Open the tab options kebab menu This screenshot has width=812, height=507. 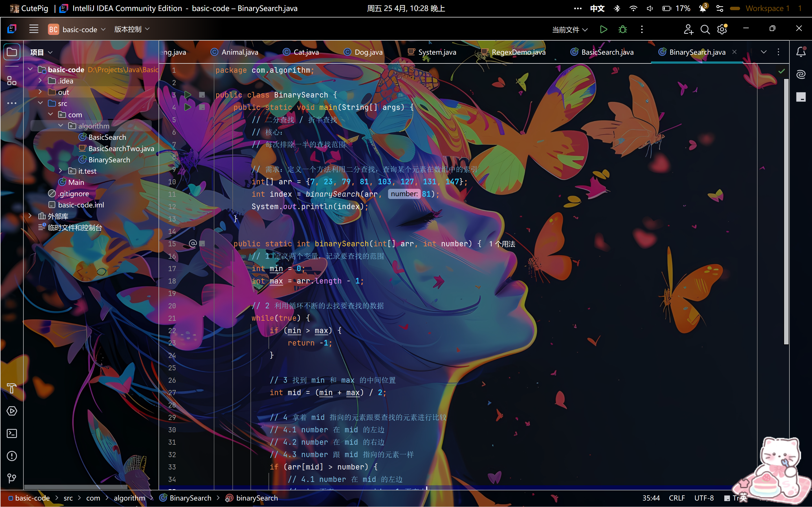point(778,52)
